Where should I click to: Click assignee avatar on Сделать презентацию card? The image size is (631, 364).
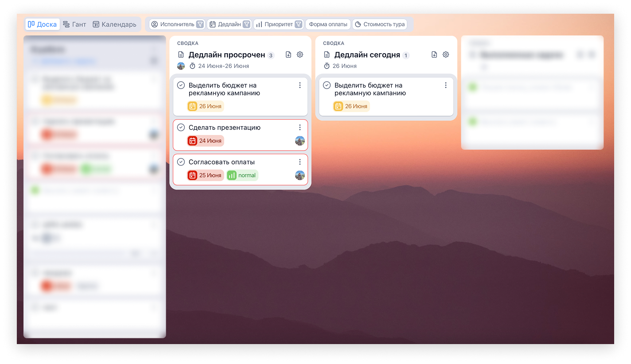[x=300, y=141]
